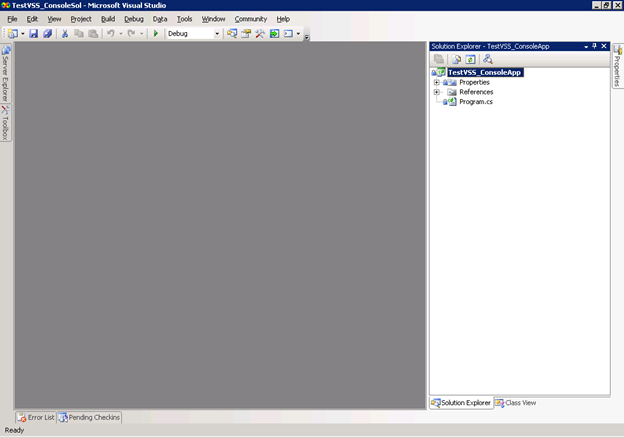Click the Solution Explorer toolbar icon
The height and width of the screenshot is (438, 624).
click(x=232, y=34)
